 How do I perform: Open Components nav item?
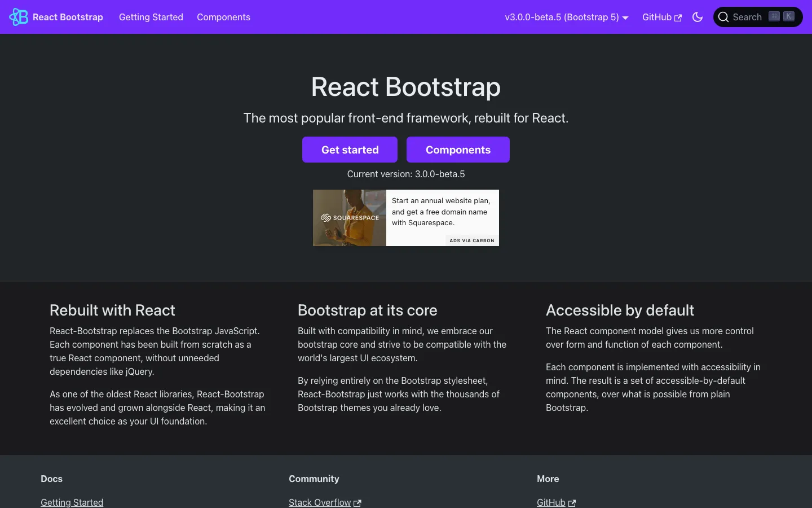223,17
